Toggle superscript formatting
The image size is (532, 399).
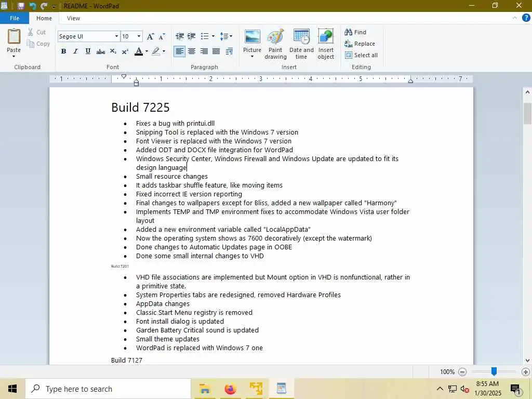125,51
